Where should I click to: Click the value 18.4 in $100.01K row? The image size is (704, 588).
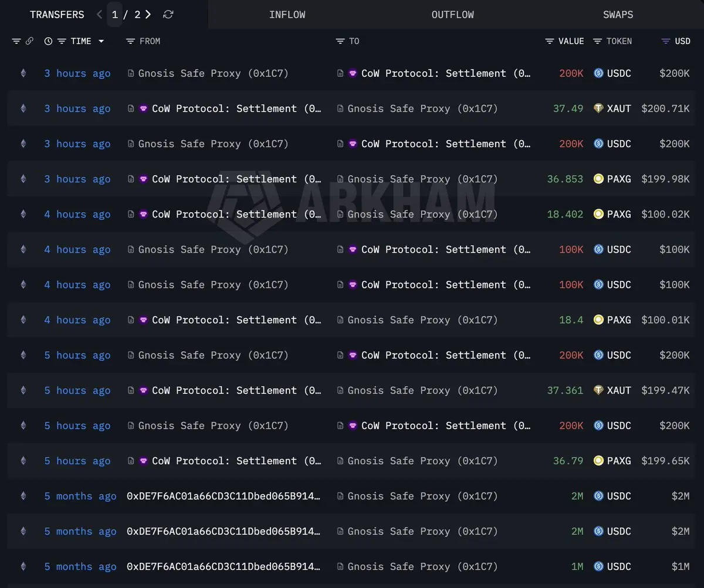571,320
